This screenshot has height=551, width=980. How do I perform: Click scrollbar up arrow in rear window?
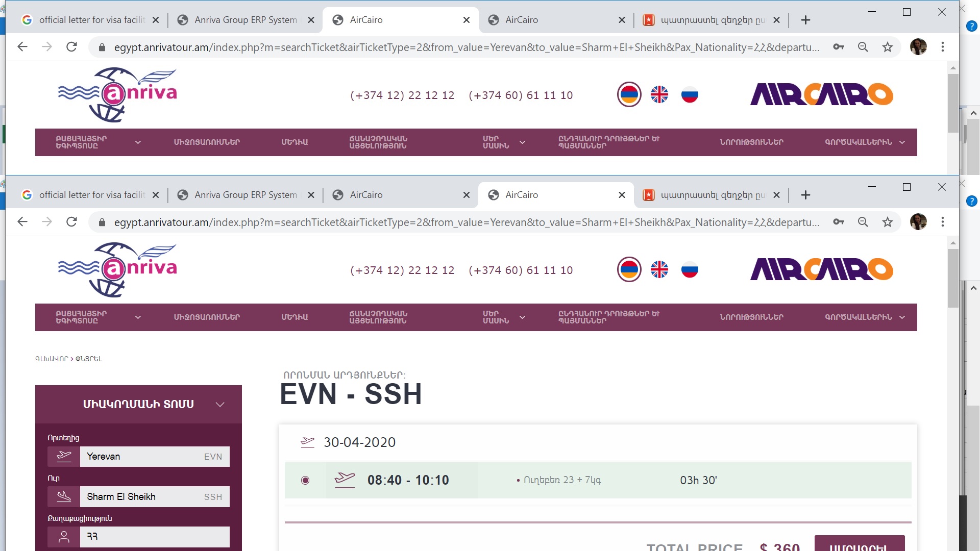click(953, 68)
